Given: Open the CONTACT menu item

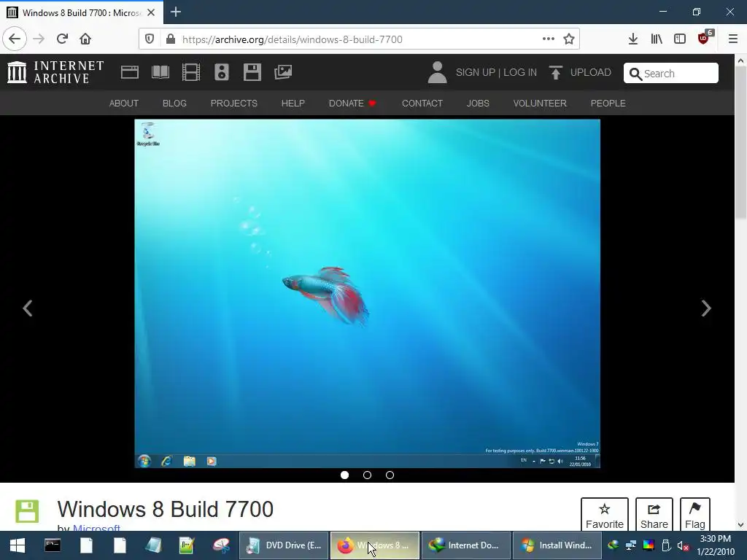Looking at the screenshot, I should 422,104.
